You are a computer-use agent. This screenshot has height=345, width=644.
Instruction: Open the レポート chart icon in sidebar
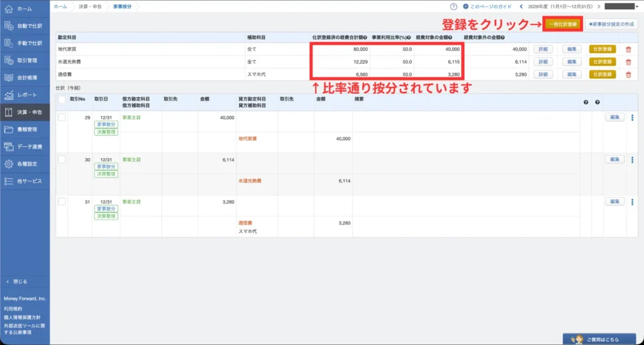pos(9,95)
